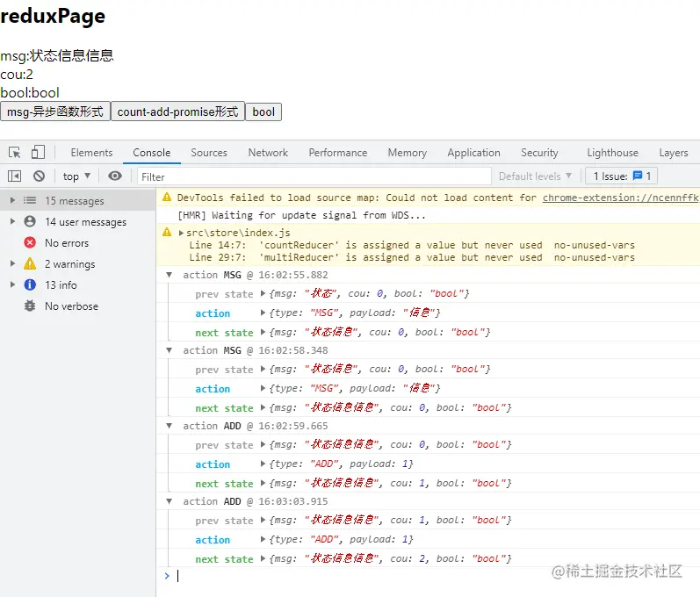This screenshot has height=597, width=700.
Task: Switch to the Lighthouse tab
Action: click(612, 153)
